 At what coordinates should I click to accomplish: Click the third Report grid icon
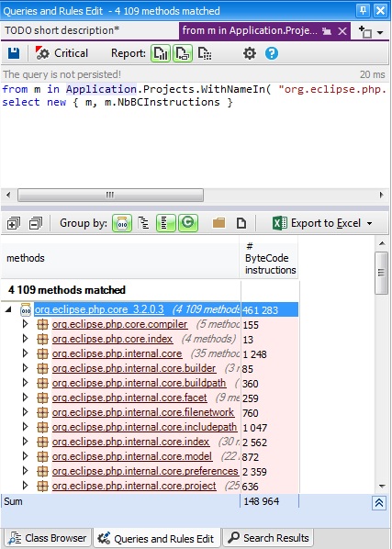(205, 53)
